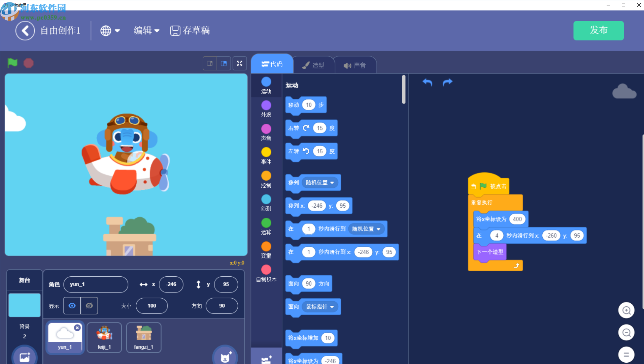
Task: Select the yun_1 sprite thumbnail
Action: tap(65, 337)
